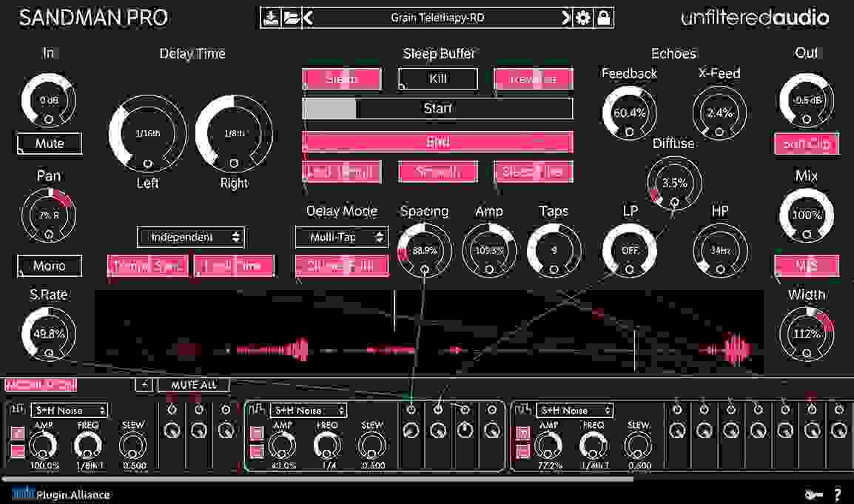The width and height of the screenshot is (854, 504).
Task: Click the Grain Telethapy-RD preset name
Action: point(437,16)
